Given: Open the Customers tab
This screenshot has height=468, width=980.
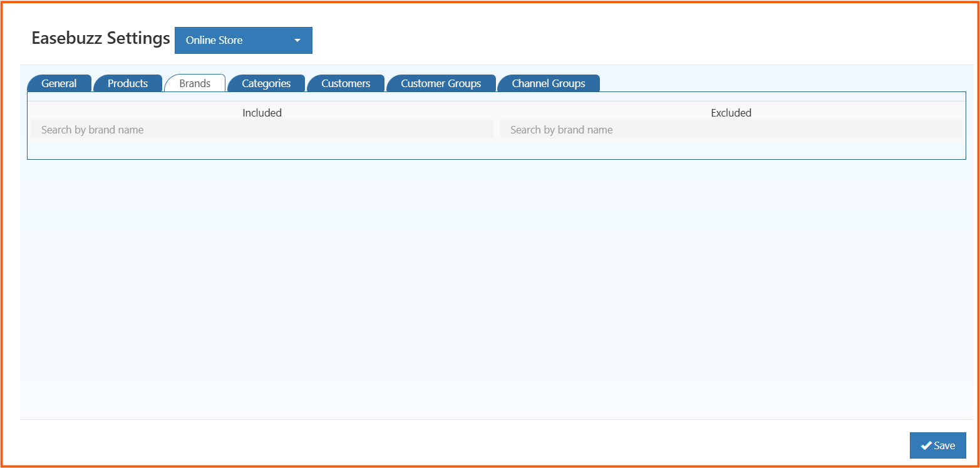Looking at the screenshot, I should (346, 83).
